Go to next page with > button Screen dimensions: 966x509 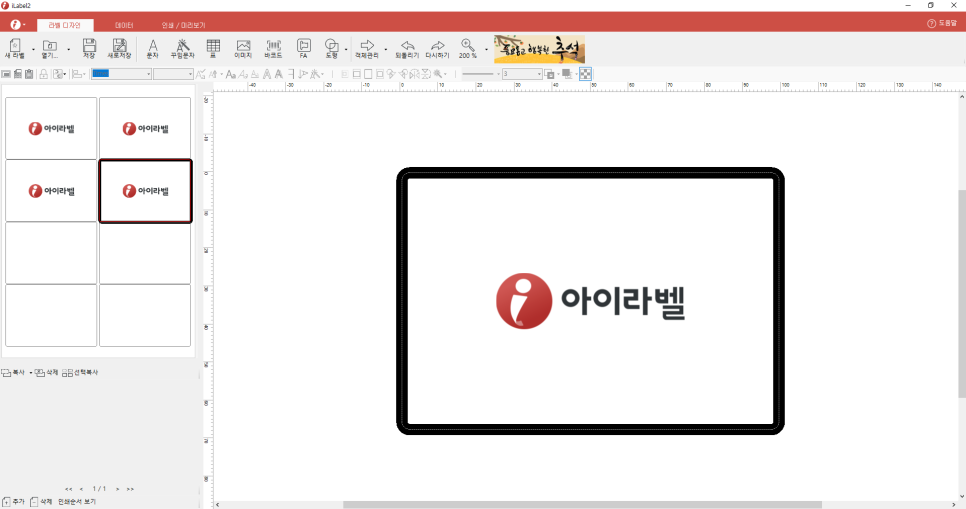tap(117, 489)
